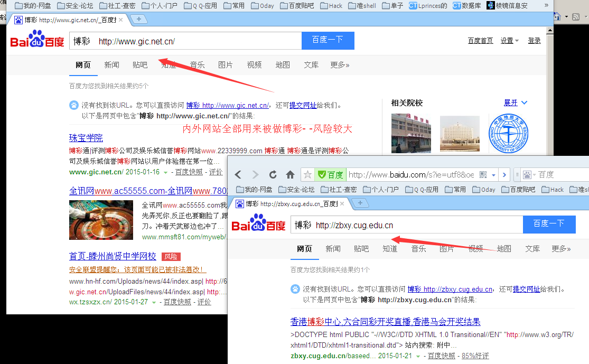Open the 社工-查密 bookmark folder in the back browser
Screen dimensions: 589x364
click(117, 6)
